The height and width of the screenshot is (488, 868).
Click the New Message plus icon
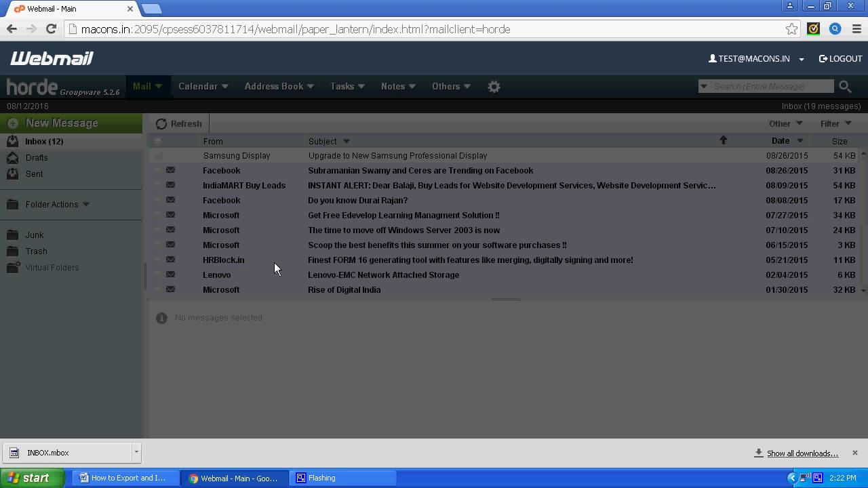[13, 123]
